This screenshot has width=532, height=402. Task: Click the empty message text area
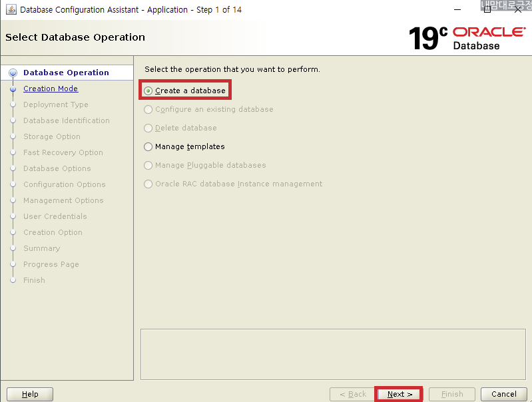pos(333,355)
